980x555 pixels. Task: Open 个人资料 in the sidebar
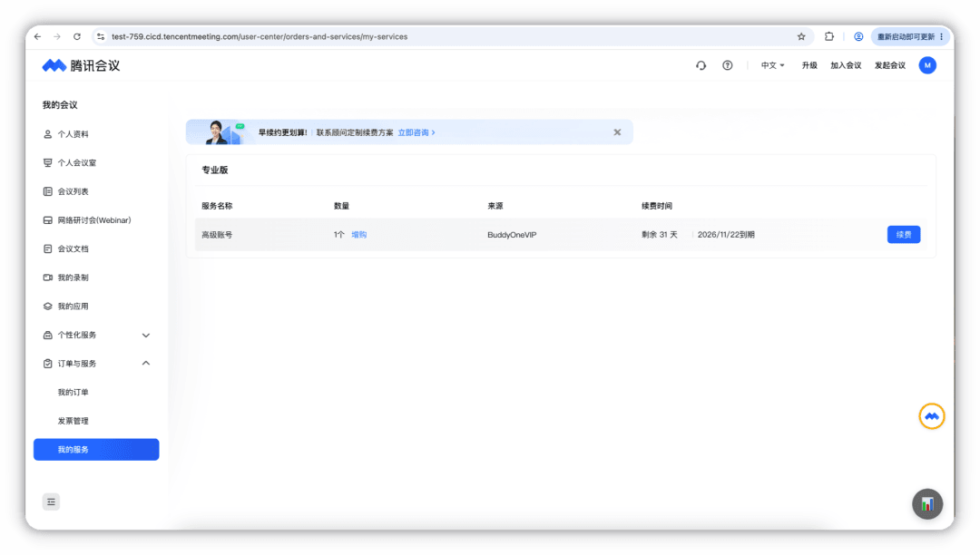(96, 134)
